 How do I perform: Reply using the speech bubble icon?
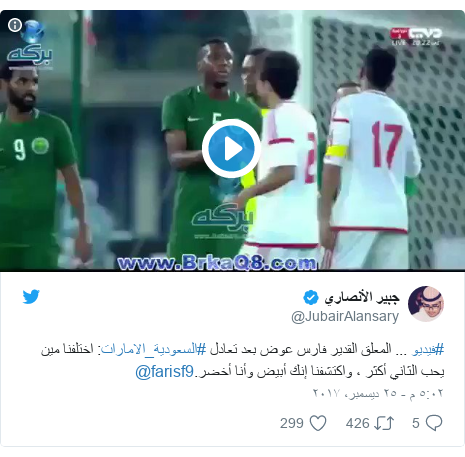(x=434, y=423)
